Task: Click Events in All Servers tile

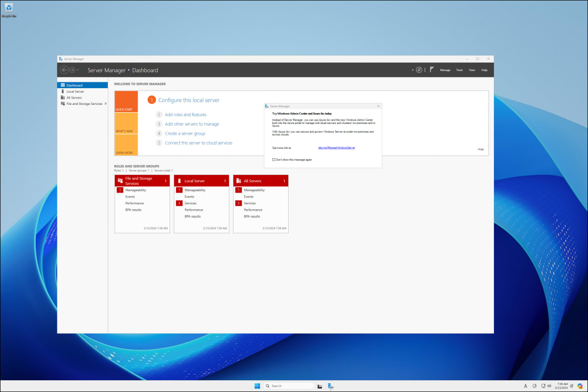Action: [249, 196]
